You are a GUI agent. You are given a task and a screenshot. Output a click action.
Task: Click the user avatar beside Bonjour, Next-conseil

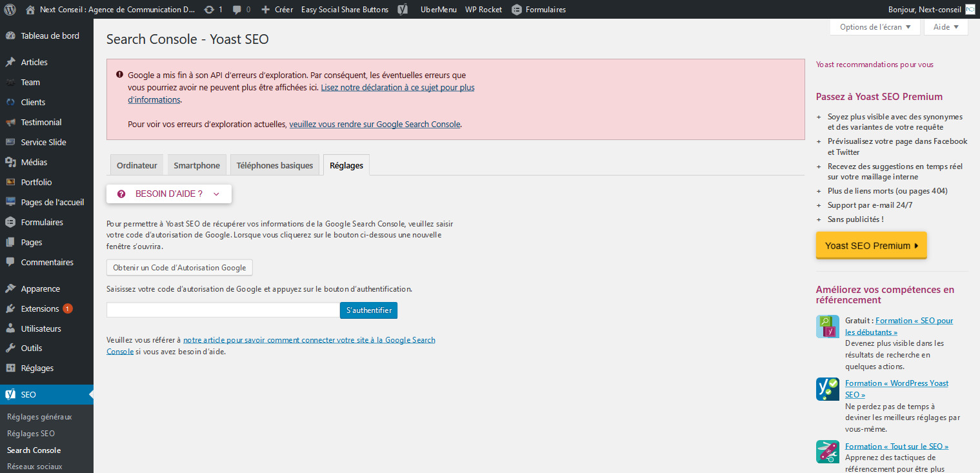[970, 10]
